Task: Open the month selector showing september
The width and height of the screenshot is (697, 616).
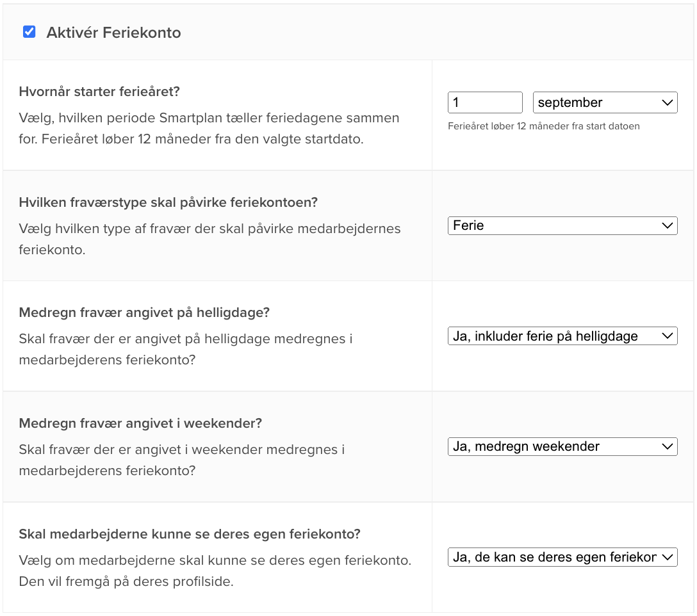Action: (x=605, y=102)
